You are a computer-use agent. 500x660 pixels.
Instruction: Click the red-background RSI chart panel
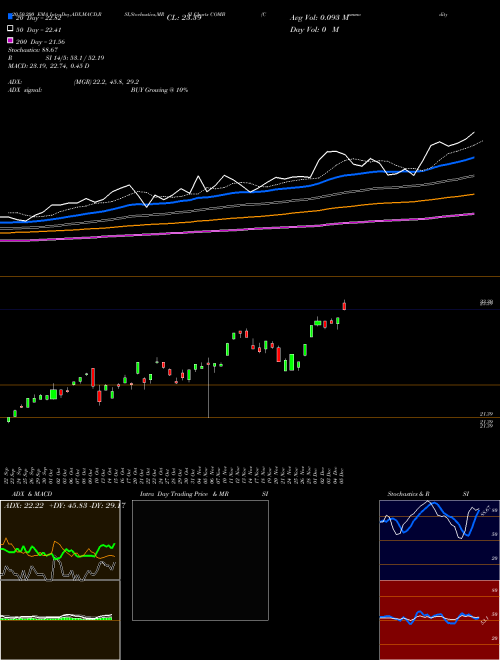(x=439, y=620)
